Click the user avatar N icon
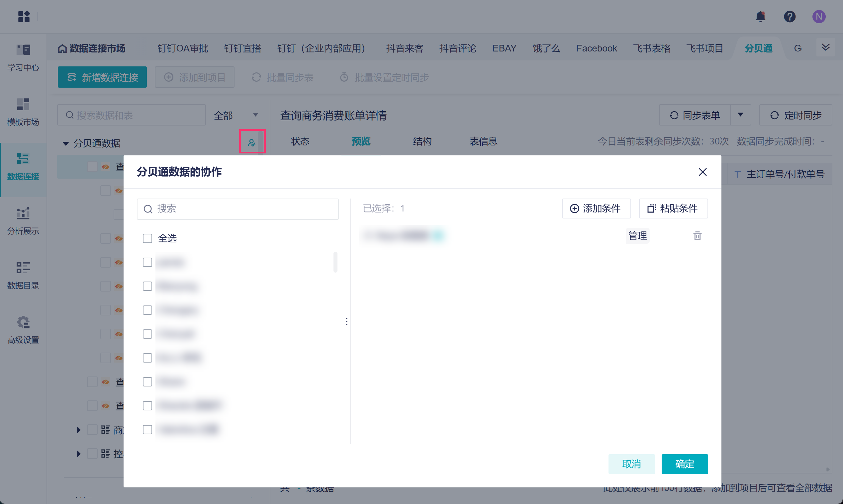This screenshot has width=843, height=504. click(819, 16)
